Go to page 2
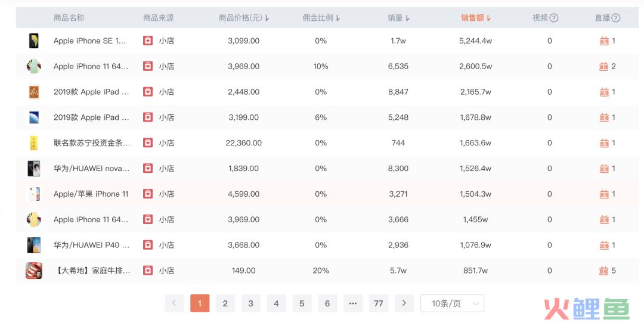The width and height of the screenshot is (644, 323). click(225, 303)
